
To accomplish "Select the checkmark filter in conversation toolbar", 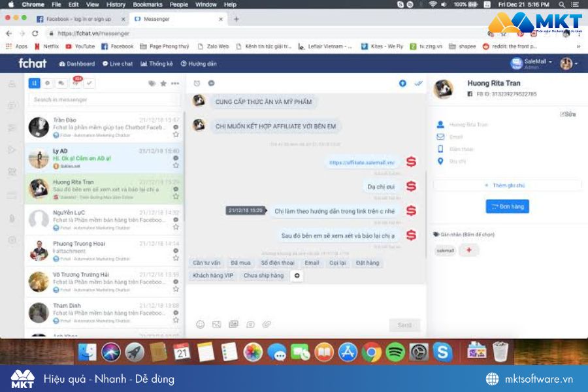I will click(89, 83).
